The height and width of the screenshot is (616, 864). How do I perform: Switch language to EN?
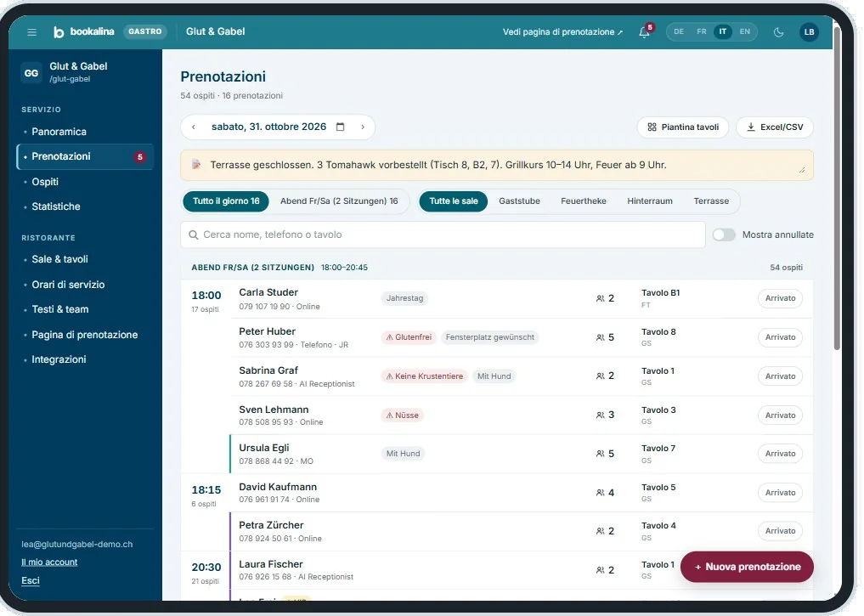coord(744,32)
